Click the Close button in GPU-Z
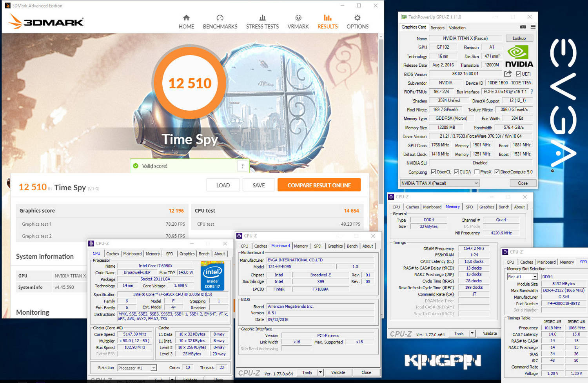588x383 pixels. [523, 183]
